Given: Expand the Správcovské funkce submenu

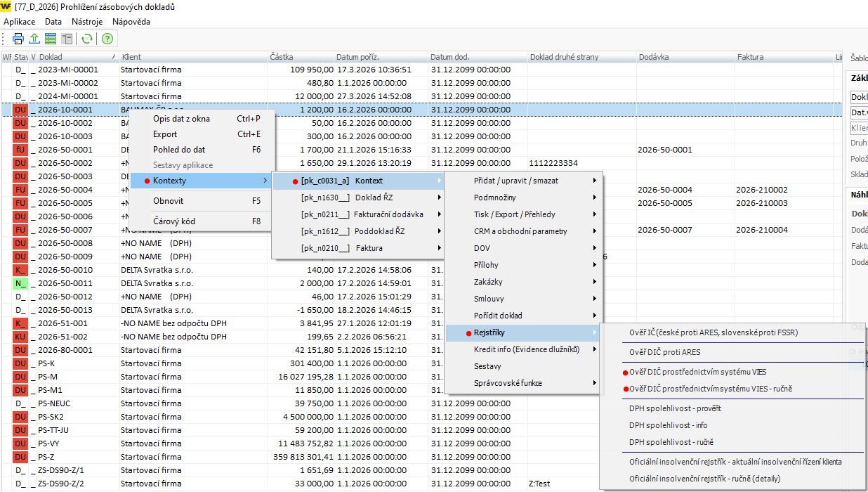Looking at the screenshot, I should (x=508, y=383).
